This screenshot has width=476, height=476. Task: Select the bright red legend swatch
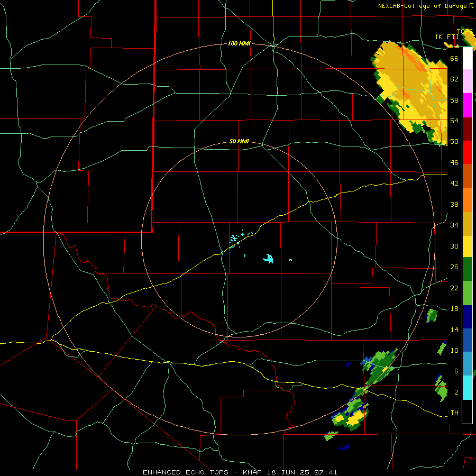[467, 152]
